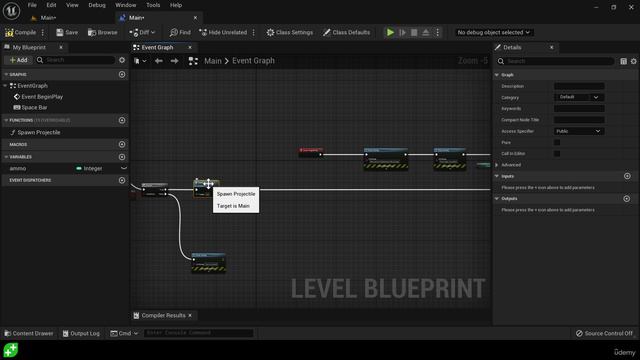Browse to asset in Content Browser

pos(102,32)
